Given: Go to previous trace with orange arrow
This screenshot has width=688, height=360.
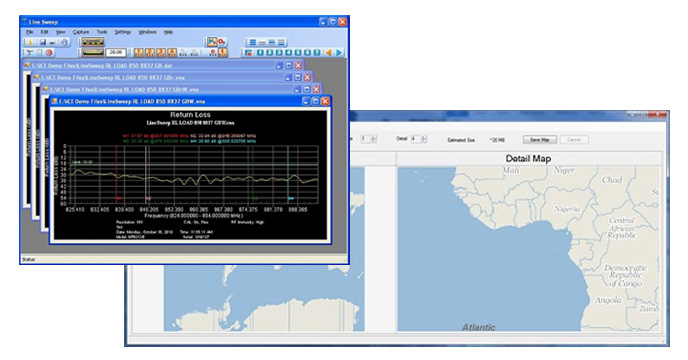Looking at the screenshot, I should [329, 52].
